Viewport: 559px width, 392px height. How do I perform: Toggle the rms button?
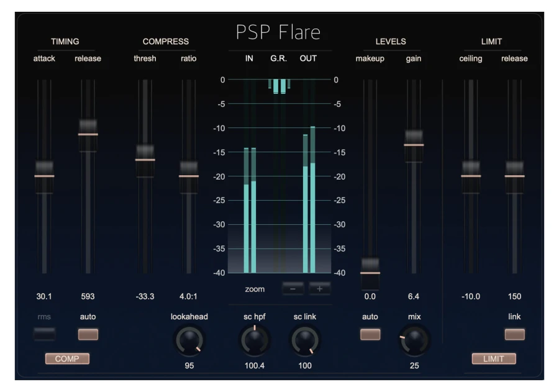tap(44, 334)
